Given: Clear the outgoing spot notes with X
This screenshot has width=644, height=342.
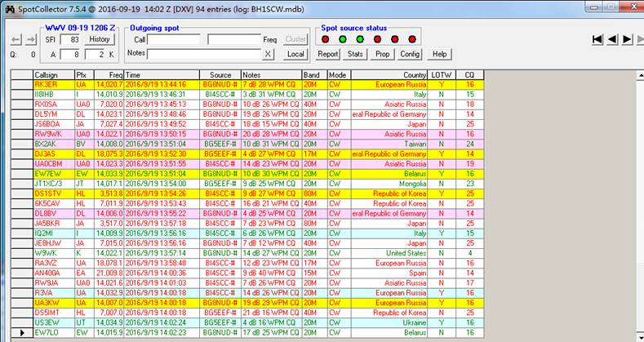Looking at the screenshot, I should pos(269,54).
